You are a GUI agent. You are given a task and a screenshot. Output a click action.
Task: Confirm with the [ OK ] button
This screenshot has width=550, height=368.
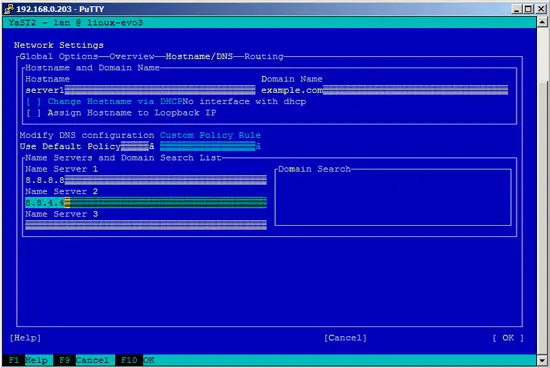point(508,338)
